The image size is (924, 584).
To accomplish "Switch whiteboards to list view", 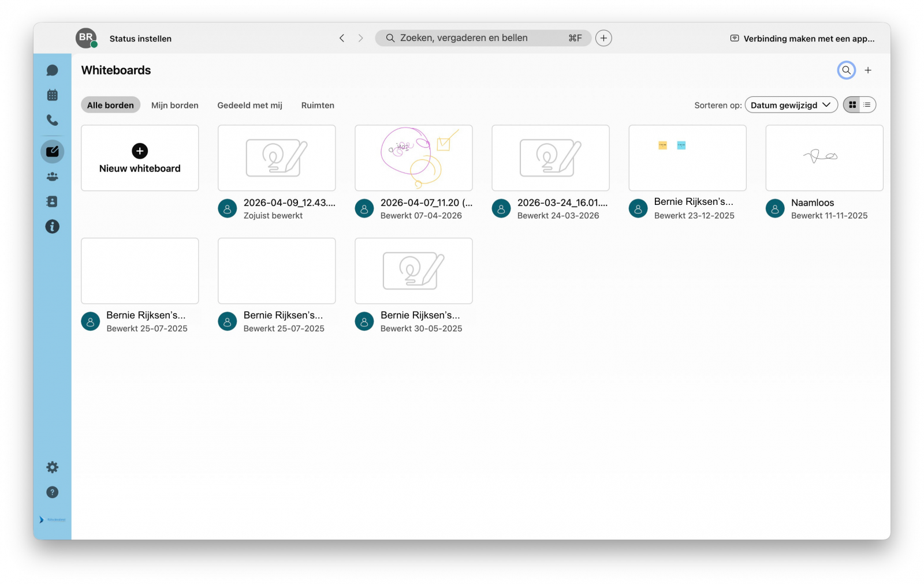I will pyautogui.click(x=867, y=104).
